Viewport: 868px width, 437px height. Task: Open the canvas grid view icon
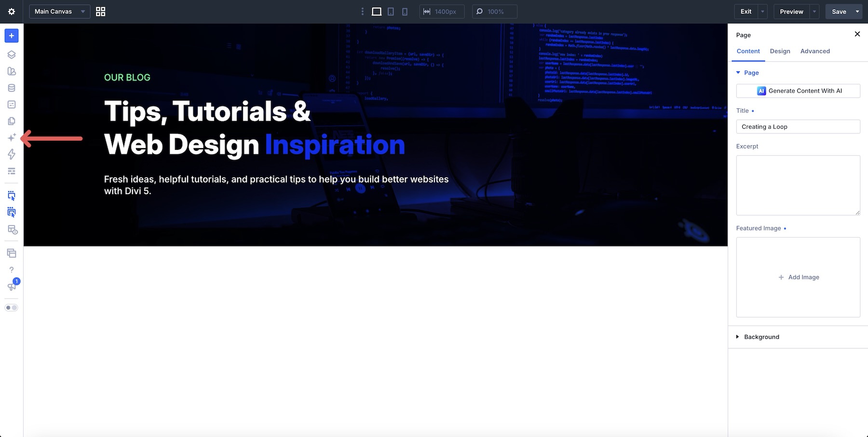[100, 12]
